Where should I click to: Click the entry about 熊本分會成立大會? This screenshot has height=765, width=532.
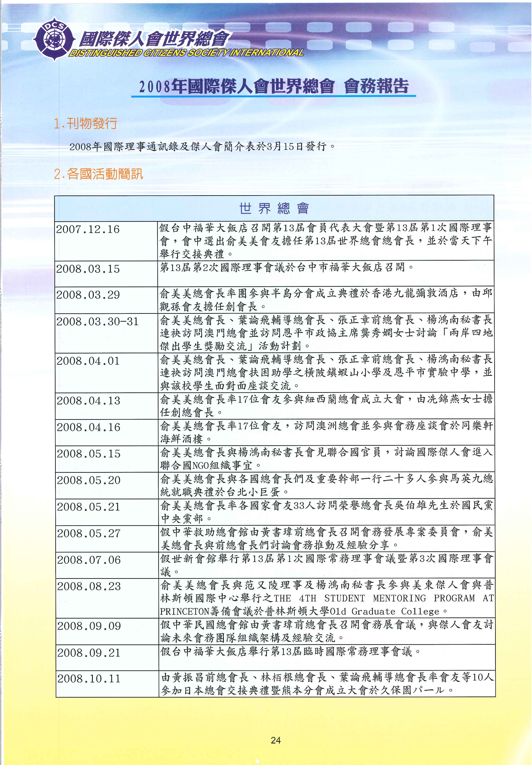pyautogui.click(x=327, y=684)
